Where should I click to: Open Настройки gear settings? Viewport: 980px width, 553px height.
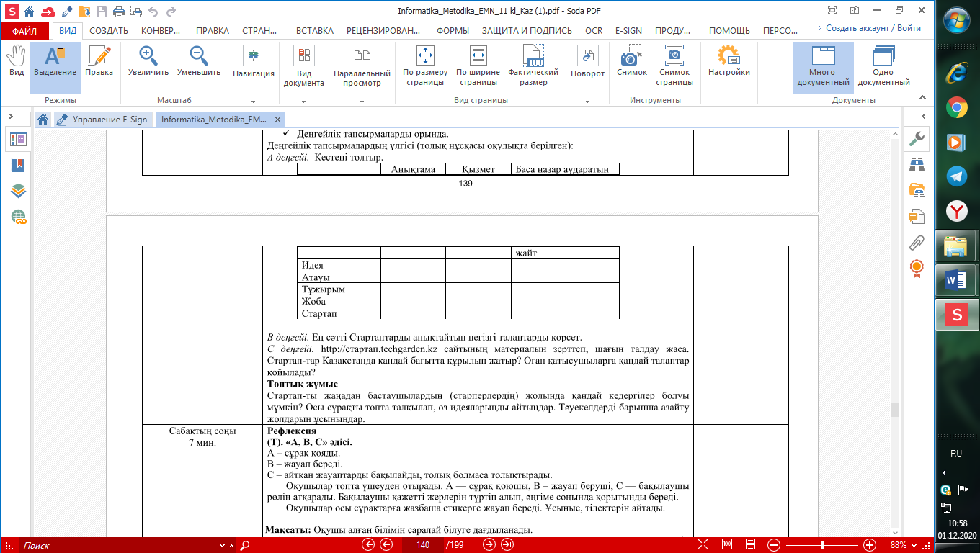click(x=729, y=61)
